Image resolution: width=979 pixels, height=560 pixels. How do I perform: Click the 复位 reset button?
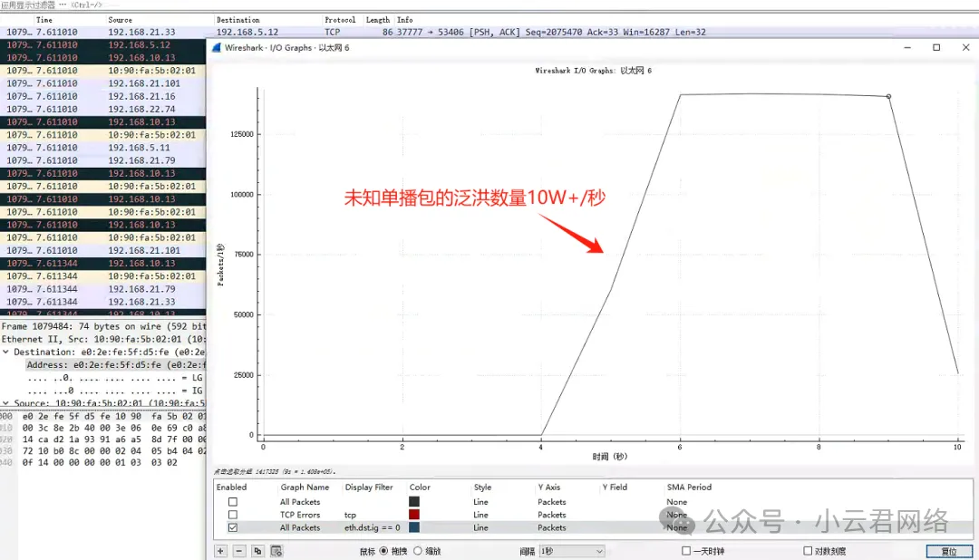pyautogui.click(x=948, y=551)
